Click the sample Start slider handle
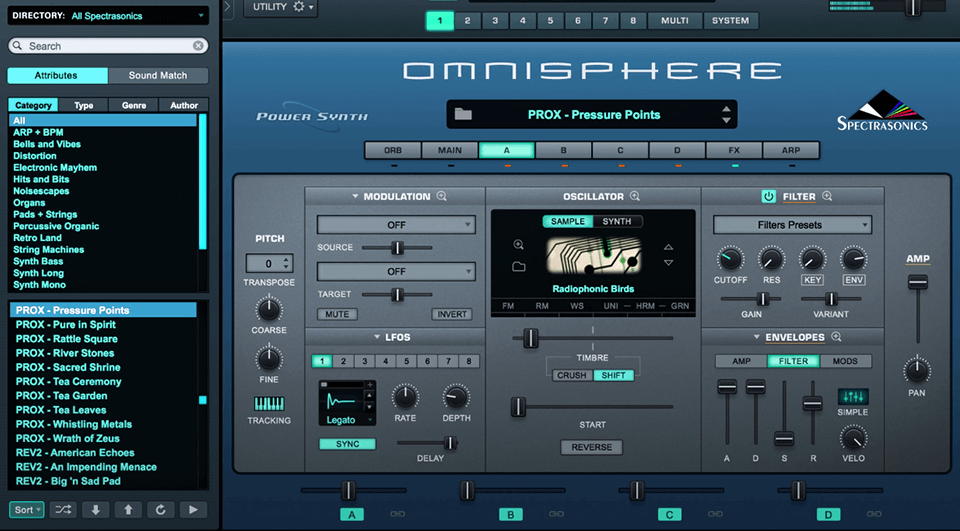This screenshot has width=960, height=531. (519, 407)
